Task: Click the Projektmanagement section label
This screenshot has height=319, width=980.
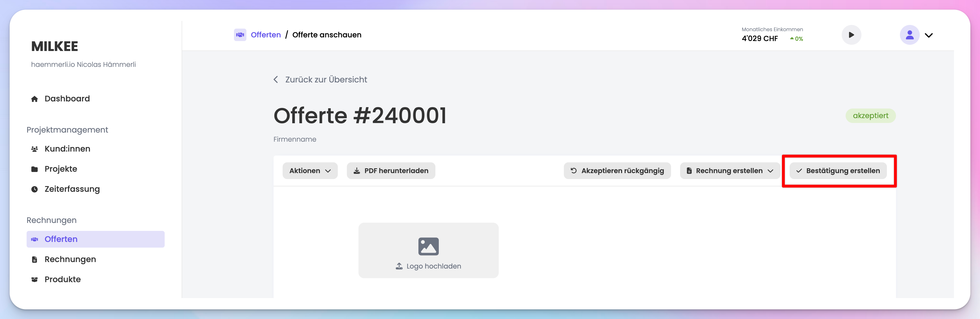Action: point(67,130)
